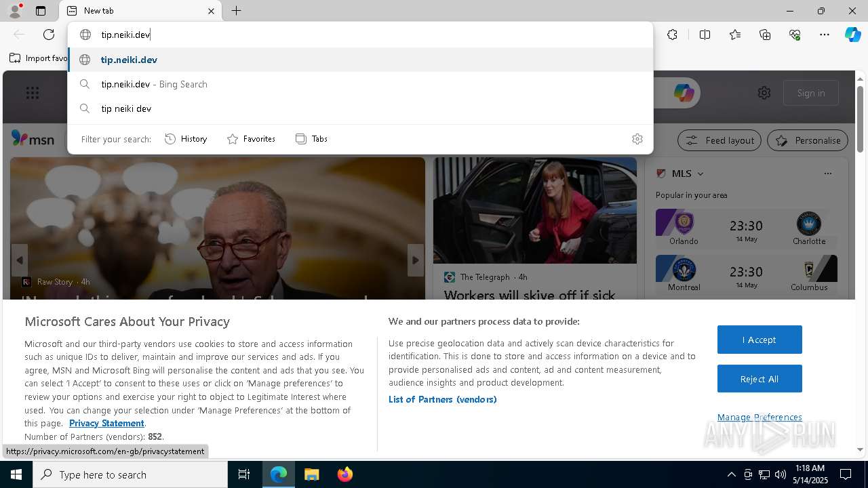
Task: Open Copilot sidebar icon
Action: pos(852,35)
